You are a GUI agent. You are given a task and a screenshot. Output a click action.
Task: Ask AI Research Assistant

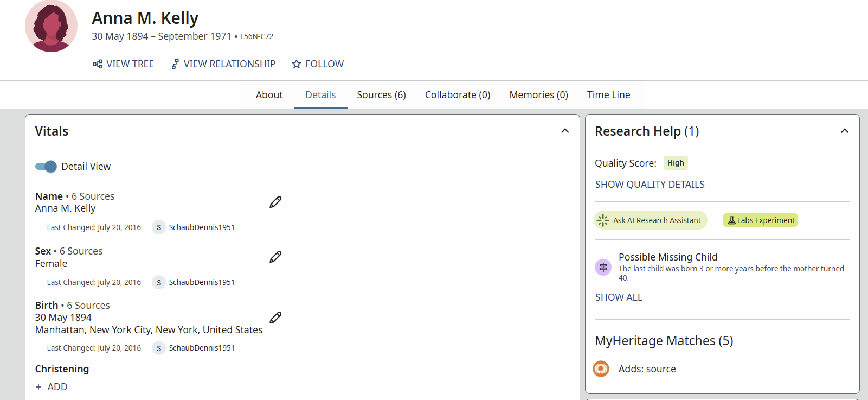tap(651, 220)
